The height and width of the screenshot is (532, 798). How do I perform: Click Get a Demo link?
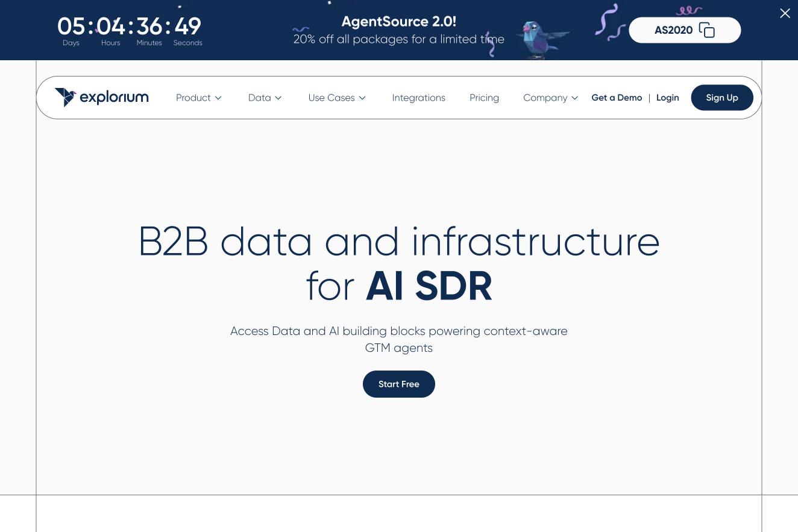coord(617,98)
